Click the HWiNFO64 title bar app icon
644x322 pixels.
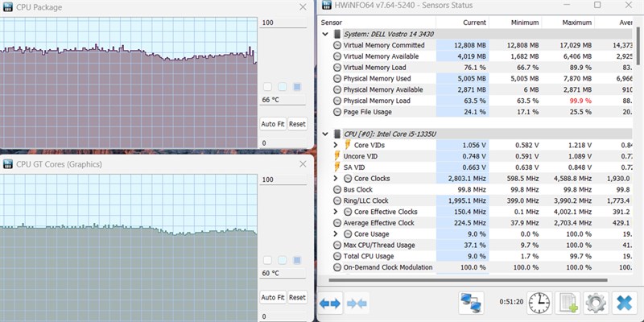(x=327, y=5)
